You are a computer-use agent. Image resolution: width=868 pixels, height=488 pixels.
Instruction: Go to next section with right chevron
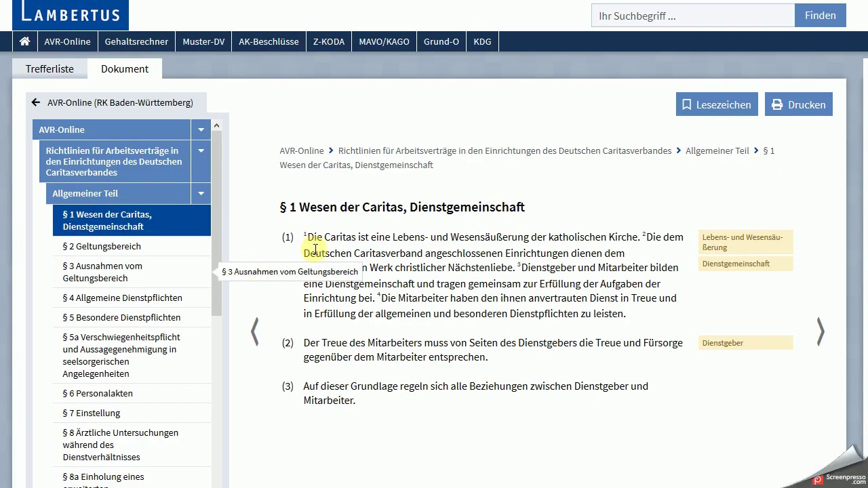821,331
